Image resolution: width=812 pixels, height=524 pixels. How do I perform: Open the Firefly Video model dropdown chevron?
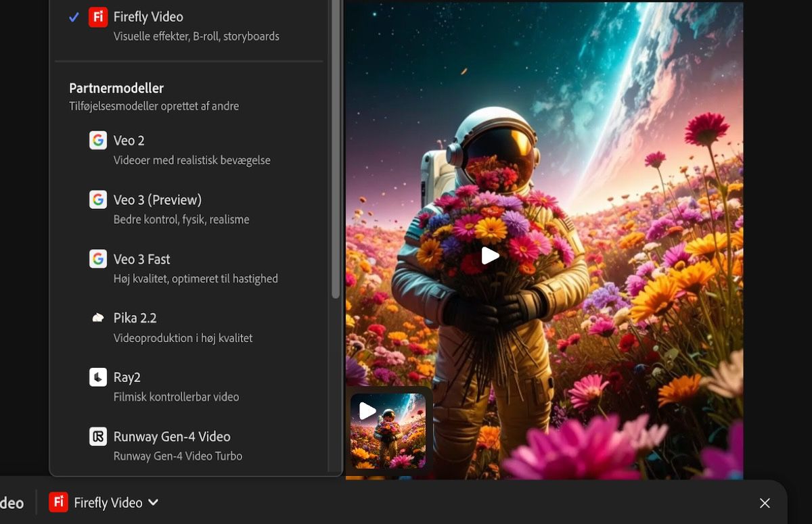coord(153,502)
